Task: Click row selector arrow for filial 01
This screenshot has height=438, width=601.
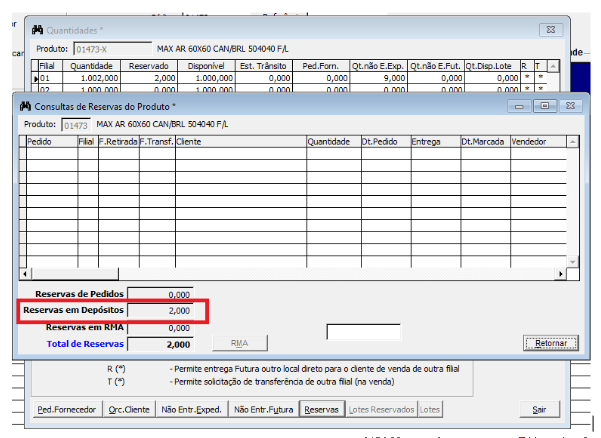Action: (35, 79)
